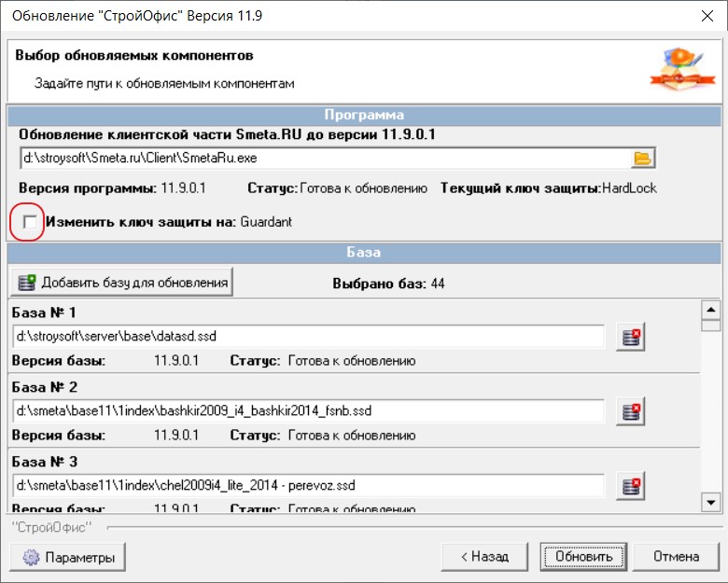The height and width of the screenshot is (583, 728).
Task: Click the 'Версия программы: 11.9.0.1' text
Action: [x=112, y=188]
